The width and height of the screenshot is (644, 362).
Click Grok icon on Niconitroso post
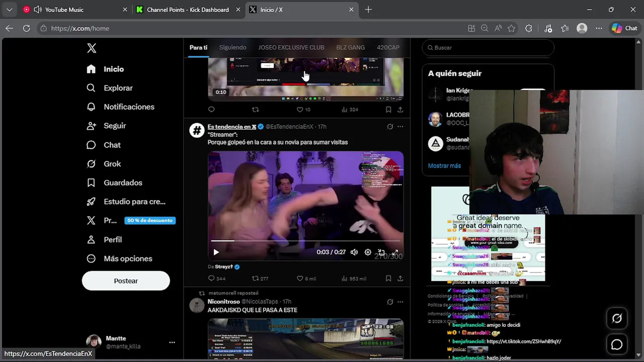pos(390,302)
